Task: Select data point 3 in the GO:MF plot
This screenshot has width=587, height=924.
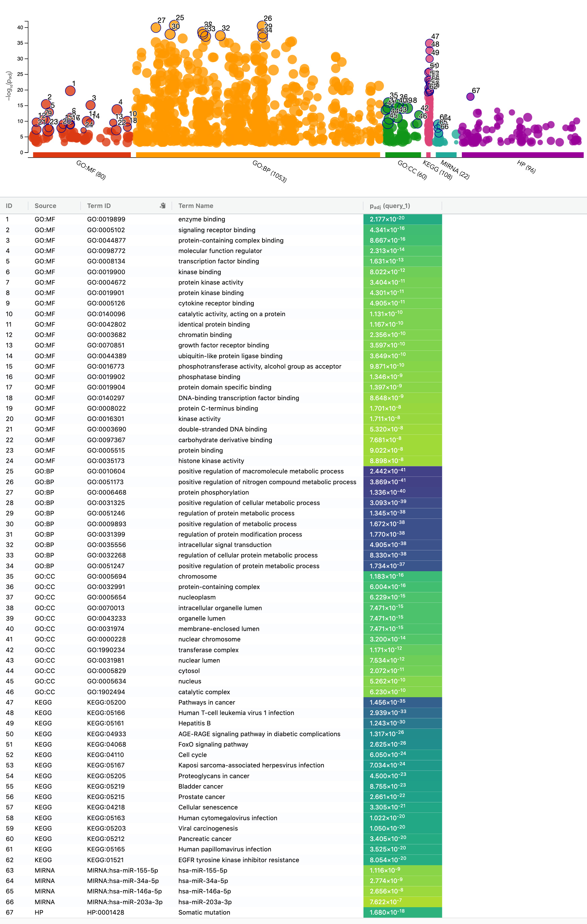Action: point(91,105)
